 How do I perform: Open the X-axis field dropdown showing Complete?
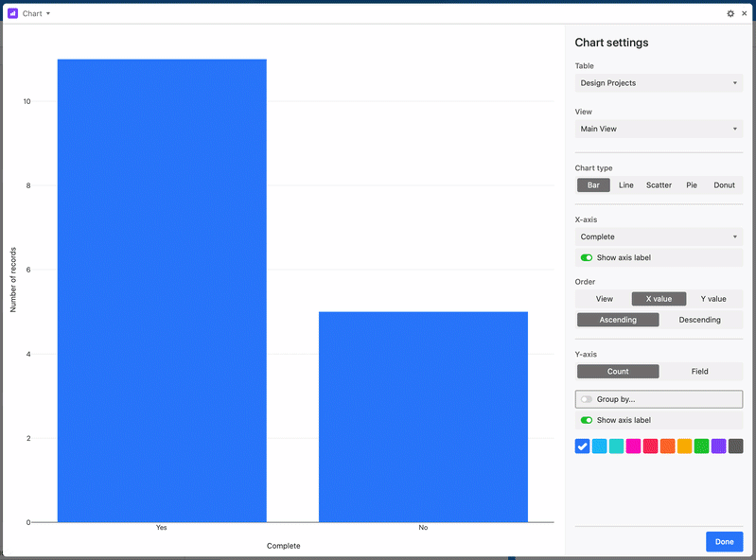point(659,236)
